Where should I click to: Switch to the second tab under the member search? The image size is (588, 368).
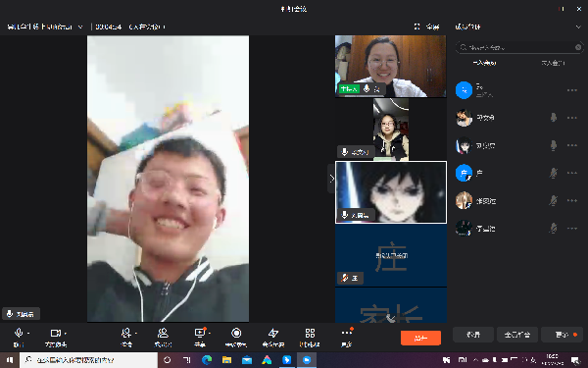(553, 63)
